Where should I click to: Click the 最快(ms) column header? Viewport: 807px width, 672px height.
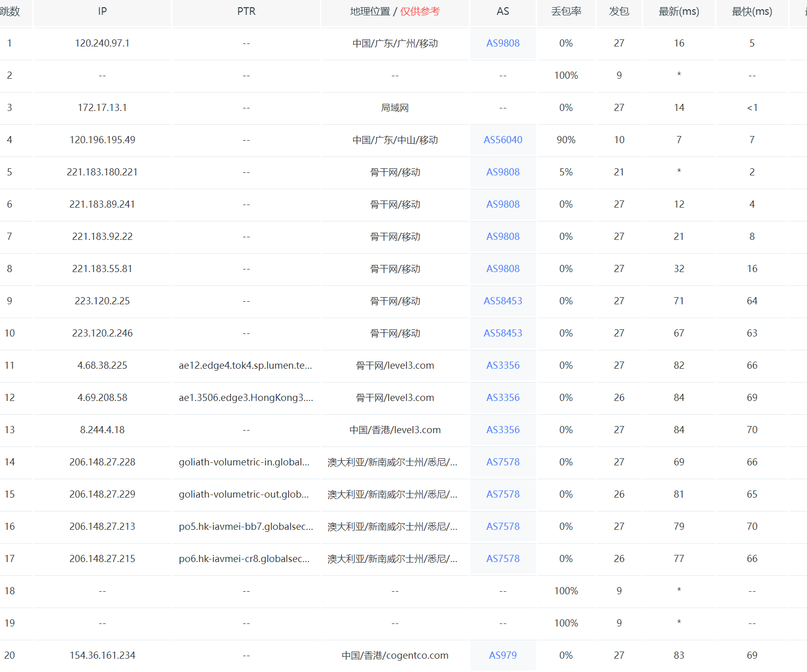pyautogui.click(x=752, y=11)
